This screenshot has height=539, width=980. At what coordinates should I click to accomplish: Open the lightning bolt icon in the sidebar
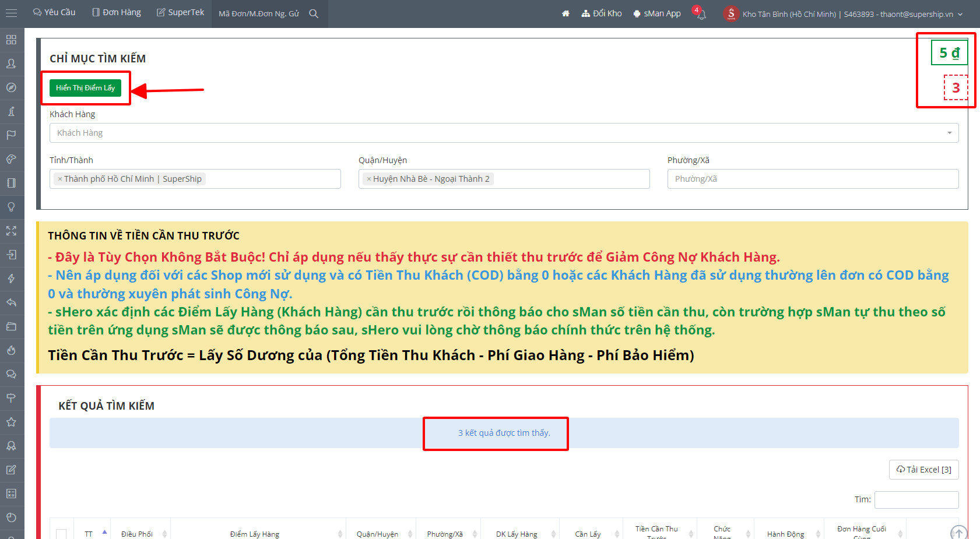11,279
